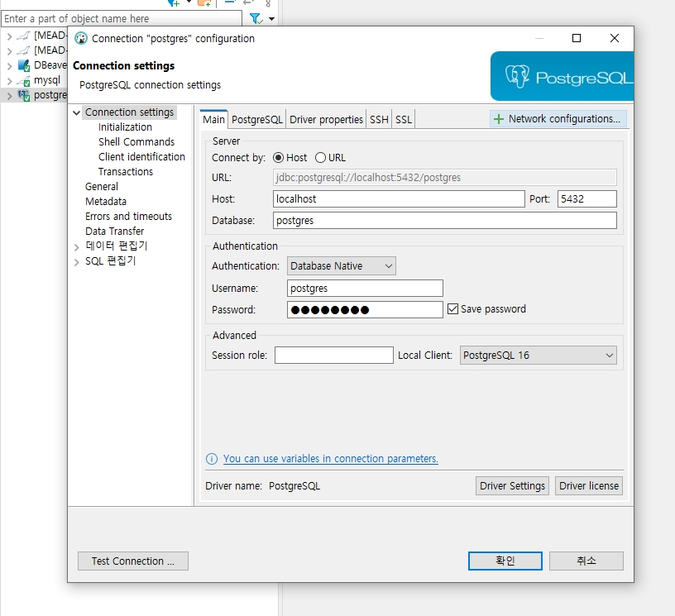Click the Username input field

(x=365, y=289)
